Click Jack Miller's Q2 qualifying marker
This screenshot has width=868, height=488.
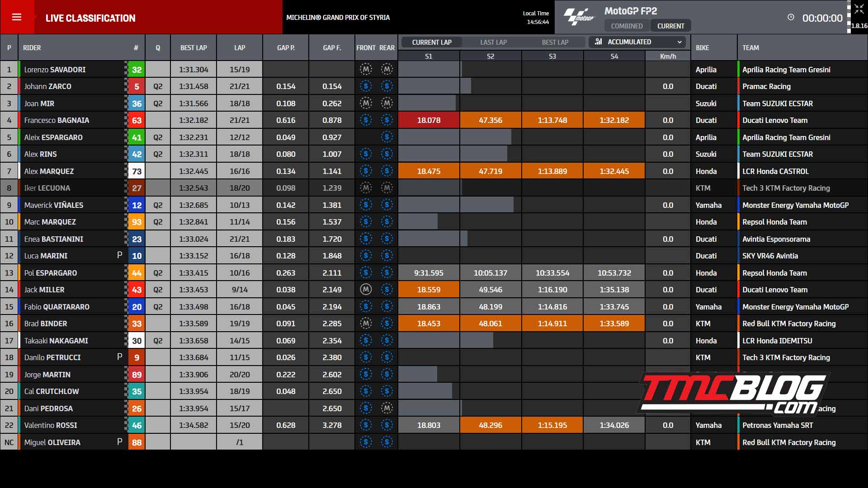[158, 290]
